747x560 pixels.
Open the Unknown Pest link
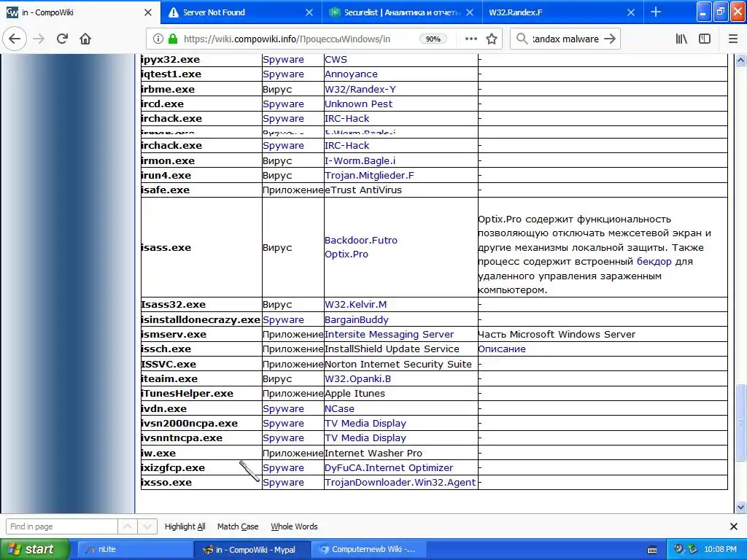point(358,104)
